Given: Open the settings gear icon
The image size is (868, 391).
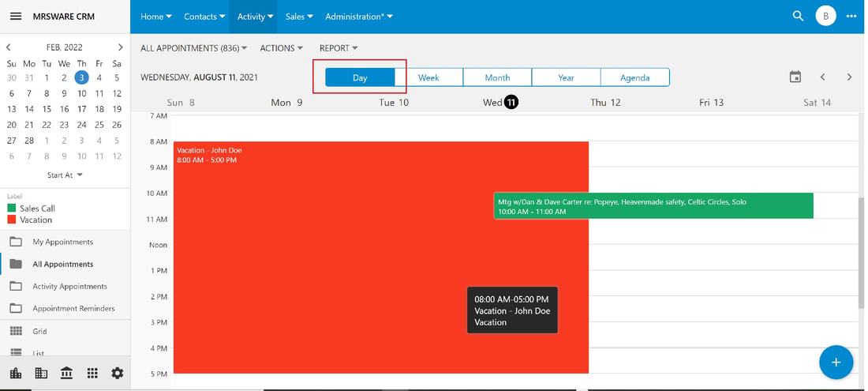Looking at the screenshot, I should pos(118,374).
